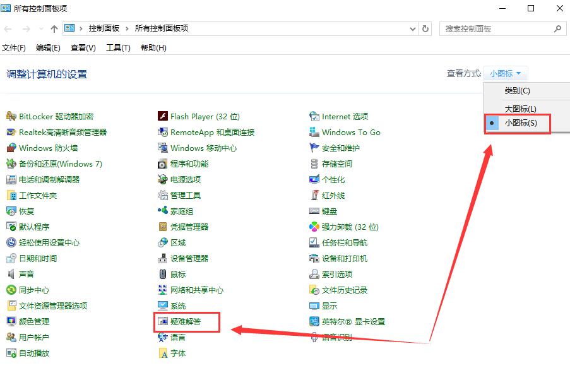The height and width of the screenshot is (392, 570).
Task: Open the address bar history dropdown
Action: 412,28
